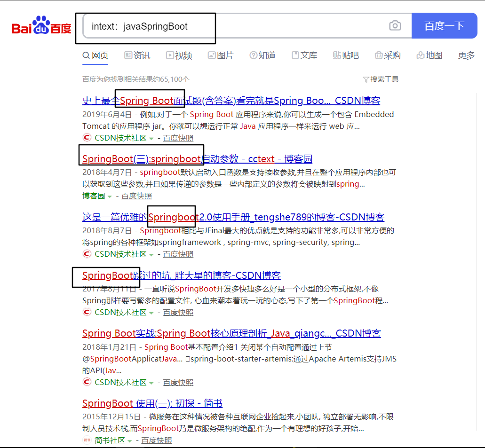Open the 图片 images tab
The image size is (485, 448).
[x=220, y=55]
